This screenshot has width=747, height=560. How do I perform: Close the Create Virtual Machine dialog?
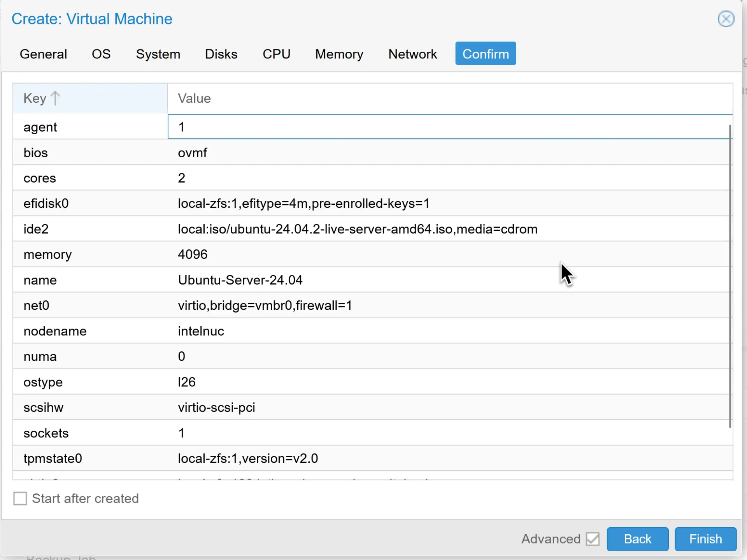pos(726,19)
